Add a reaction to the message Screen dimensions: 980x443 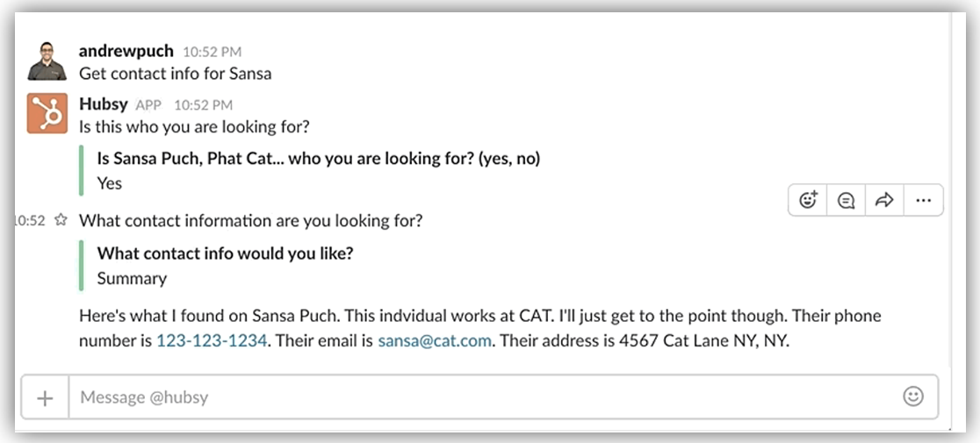click(x=809, y=200)
